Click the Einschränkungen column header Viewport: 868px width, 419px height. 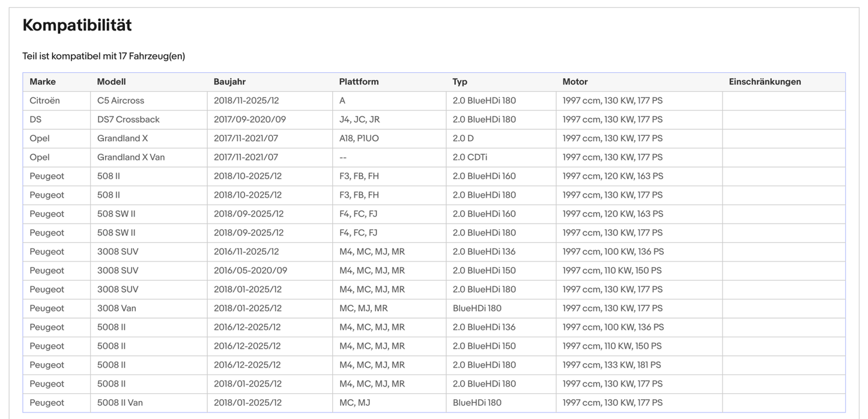(765, 82)
